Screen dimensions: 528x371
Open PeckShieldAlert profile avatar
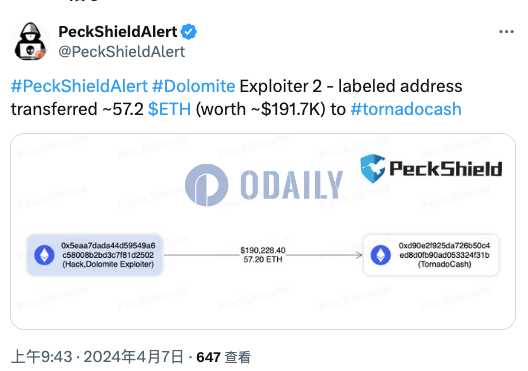30,41
